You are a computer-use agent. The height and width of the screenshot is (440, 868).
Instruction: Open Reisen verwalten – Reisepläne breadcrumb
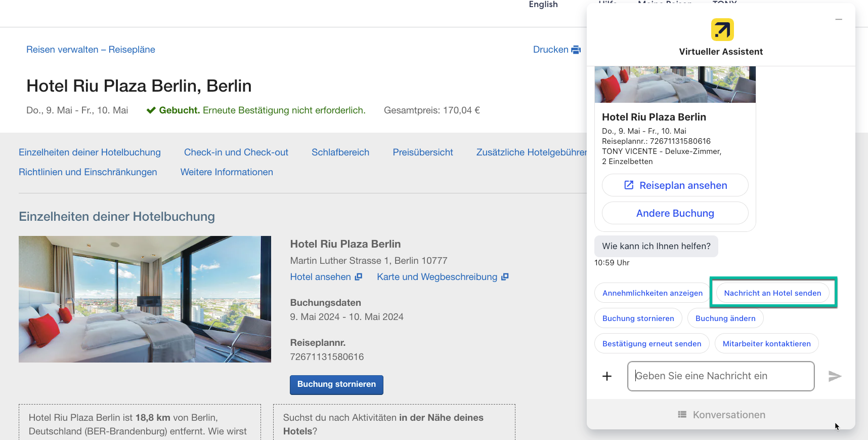(x=91, y=50)
